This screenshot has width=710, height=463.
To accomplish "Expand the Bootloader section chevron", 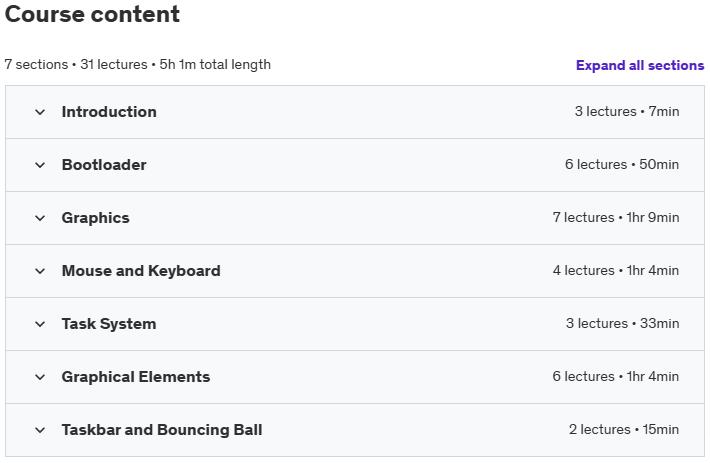I will [40, 165].
